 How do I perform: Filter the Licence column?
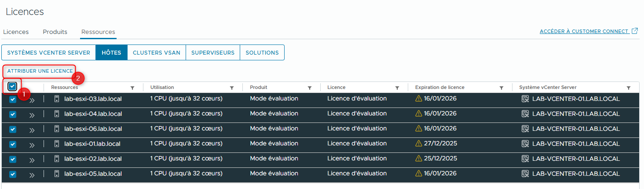click(397, 88)
